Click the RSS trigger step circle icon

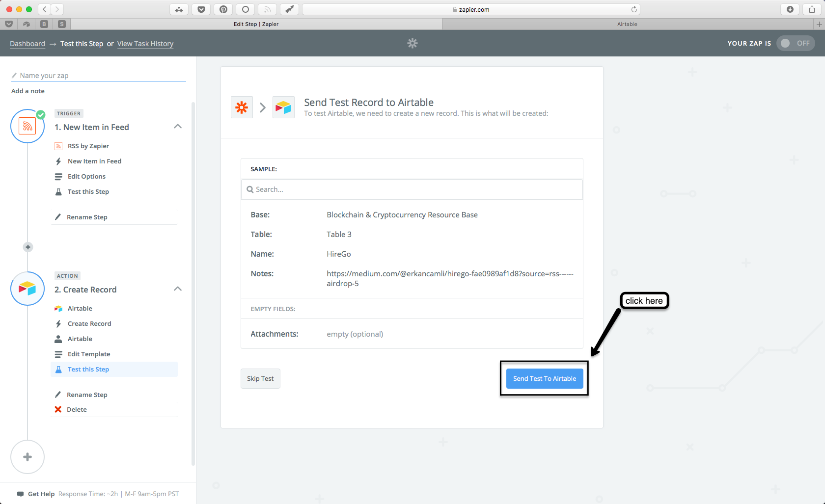pos(27,126)
